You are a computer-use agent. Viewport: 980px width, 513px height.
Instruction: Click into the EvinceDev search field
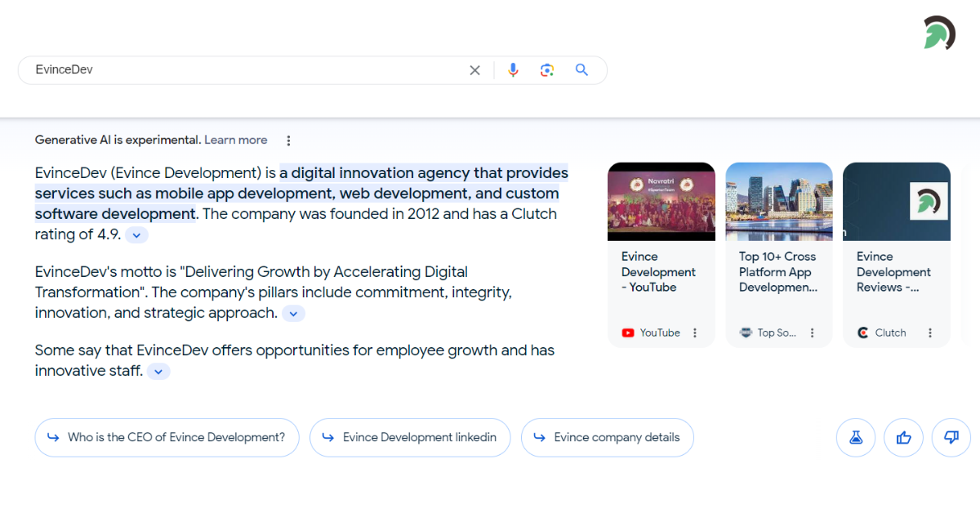click(x=245, y=70)
